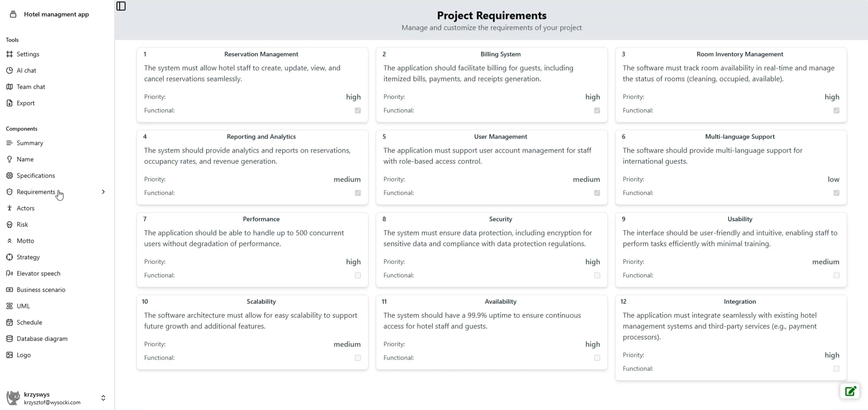Open the krzyswys user account switcher

(103, 398)
